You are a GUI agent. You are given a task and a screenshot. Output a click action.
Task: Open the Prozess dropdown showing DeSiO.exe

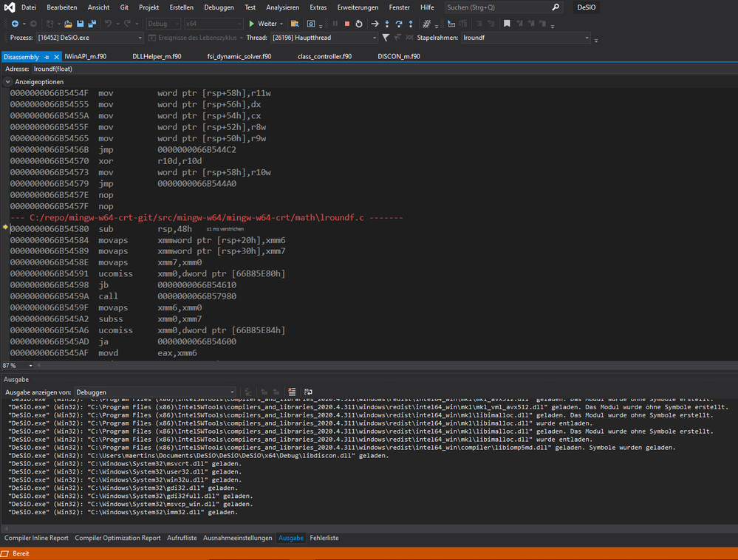[90, 38]
